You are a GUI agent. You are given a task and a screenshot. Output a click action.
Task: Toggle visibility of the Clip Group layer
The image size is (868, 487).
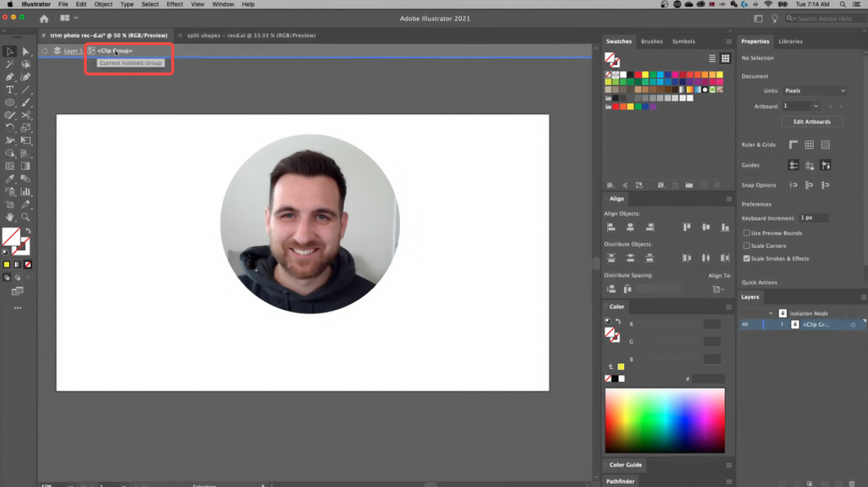point(745,324)
